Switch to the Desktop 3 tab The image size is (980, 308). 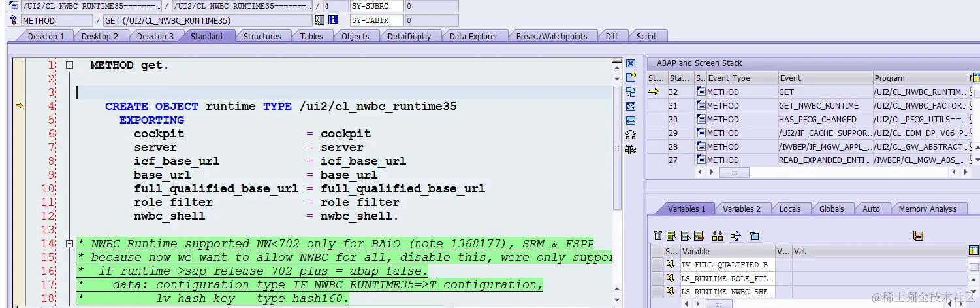pyautogui.click(x=155, y=36)
